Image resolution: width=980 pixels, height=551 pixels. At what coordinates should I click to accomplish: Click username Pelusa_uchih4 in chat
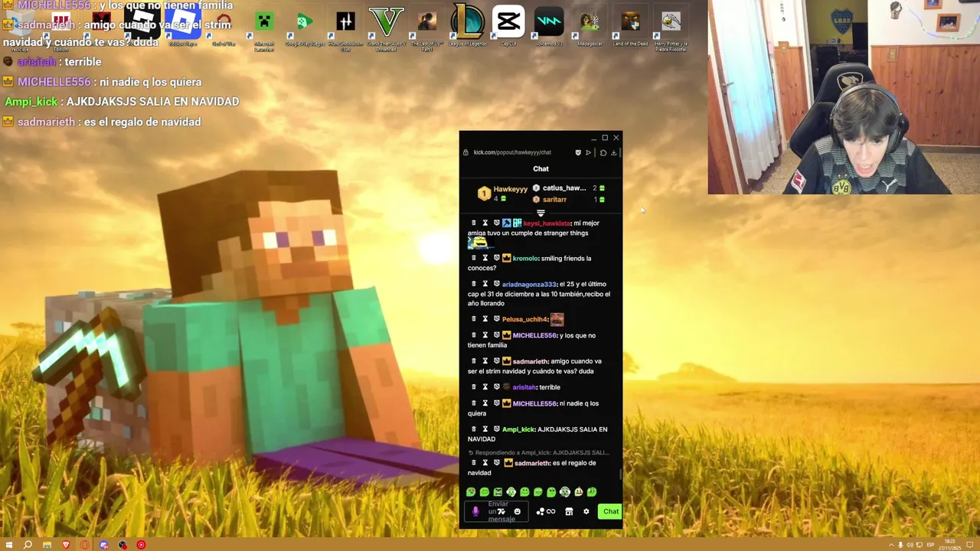point(524,319)
